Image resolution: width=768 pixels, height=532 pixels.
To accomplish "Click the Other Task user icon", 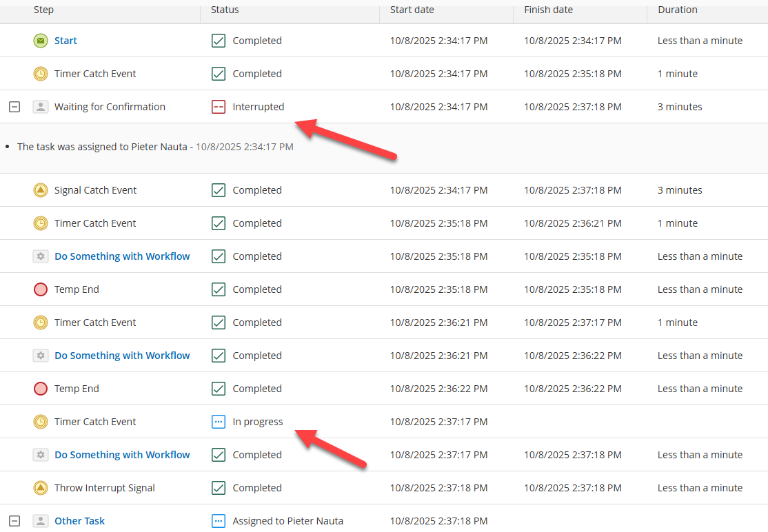I will point(41,521).
